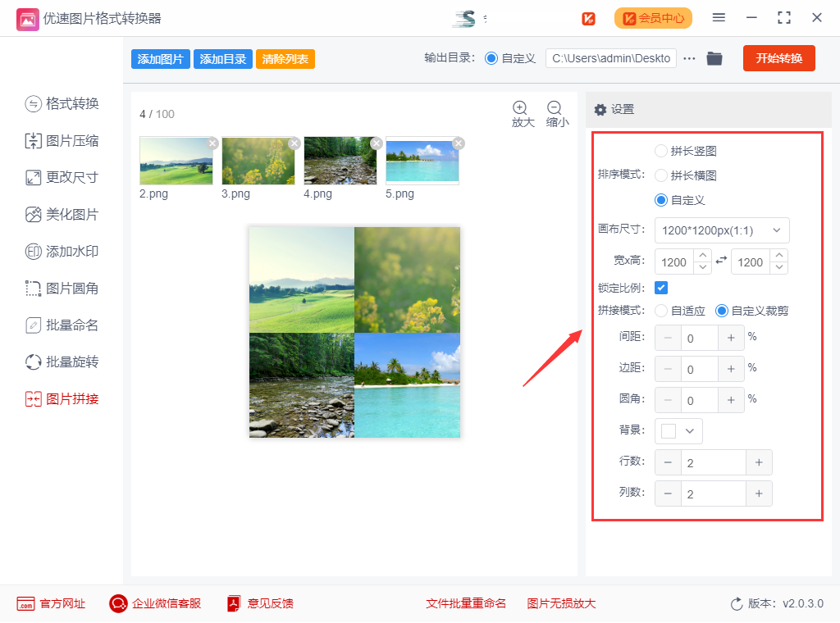Increase 间距 spacing with plus button
Viewport: 840px width, 623px height.
[731, 338]
